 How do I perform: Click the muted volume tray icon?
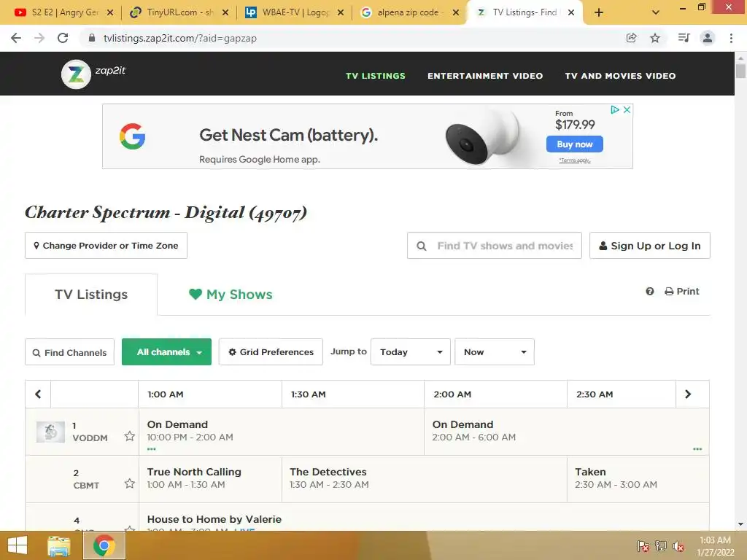678,545
